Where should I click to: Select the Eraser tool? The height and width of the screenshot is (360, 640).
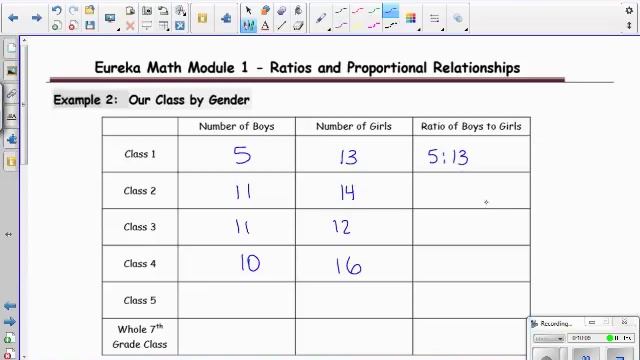[x=298, y=26]
